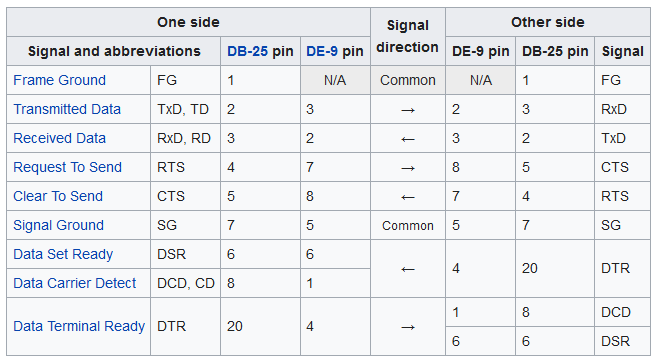Click the DE-9 link in header
The image size is (657, 363).
[x=322, y=51]
